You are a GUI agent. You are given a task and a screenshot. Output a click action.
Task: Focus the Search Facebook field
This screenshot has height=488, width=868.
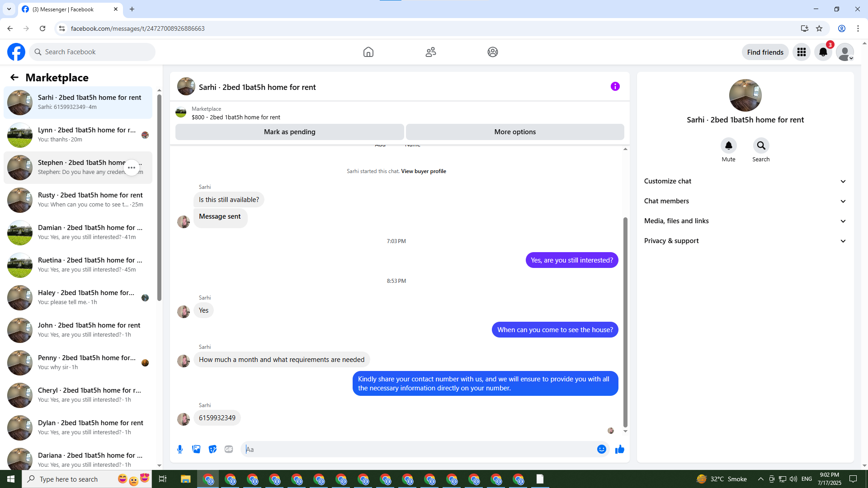(92, 52)
